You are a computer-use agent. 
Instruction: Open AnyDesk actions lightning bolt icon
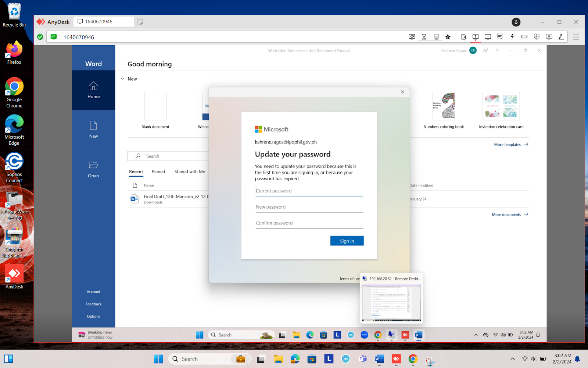pyautogui.click(x=512, y=36)
